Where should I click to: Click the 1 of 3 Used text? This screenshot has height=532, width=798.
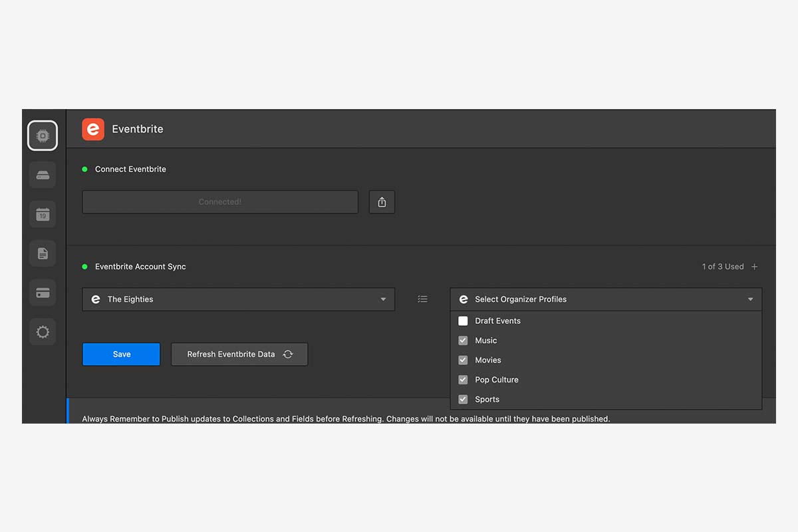tap(723, 267)
